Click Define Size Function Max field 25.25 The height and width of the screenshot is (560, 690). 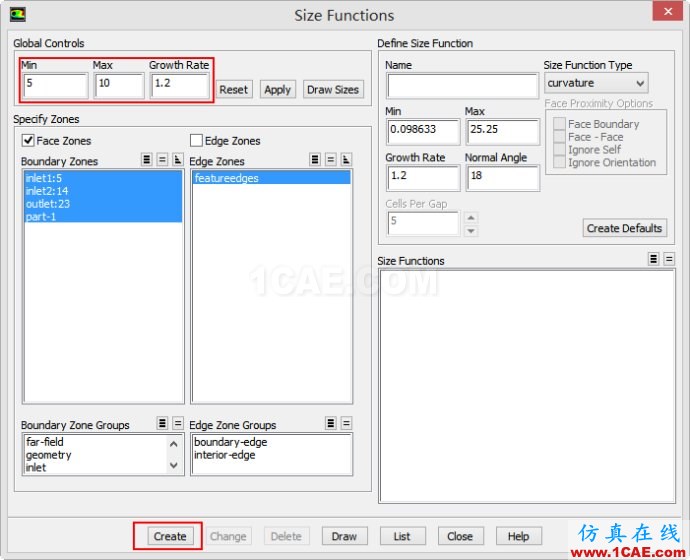[x=503, y=132]
